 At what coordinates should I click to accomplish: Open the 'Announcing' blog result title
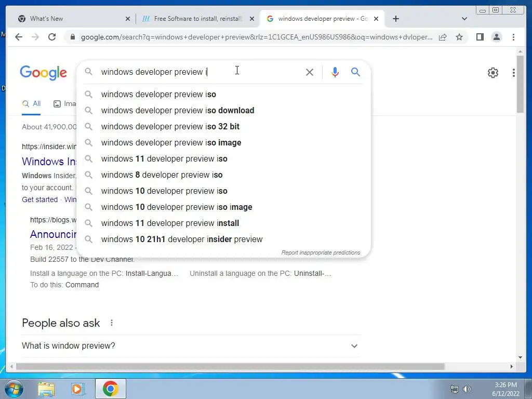point(54,234)
